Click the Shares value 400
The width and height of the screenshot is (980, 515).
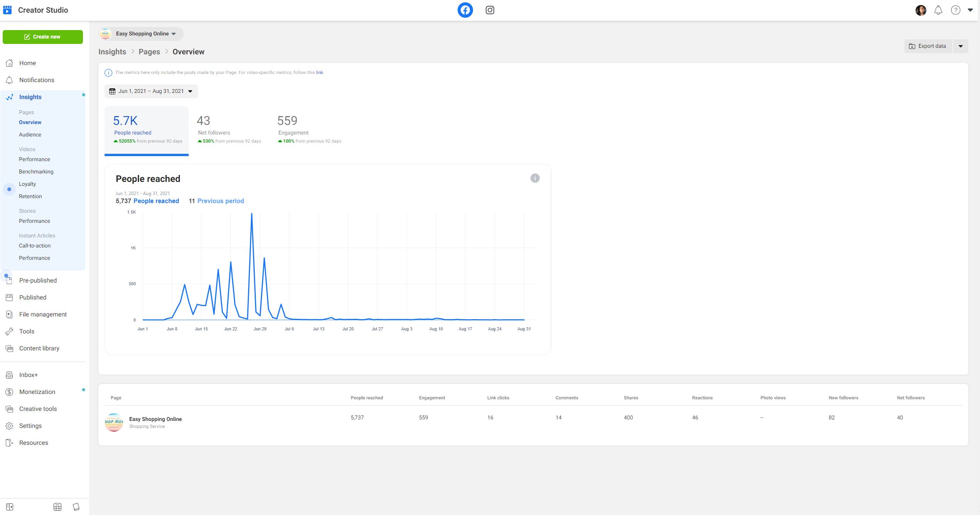point(628,417)
